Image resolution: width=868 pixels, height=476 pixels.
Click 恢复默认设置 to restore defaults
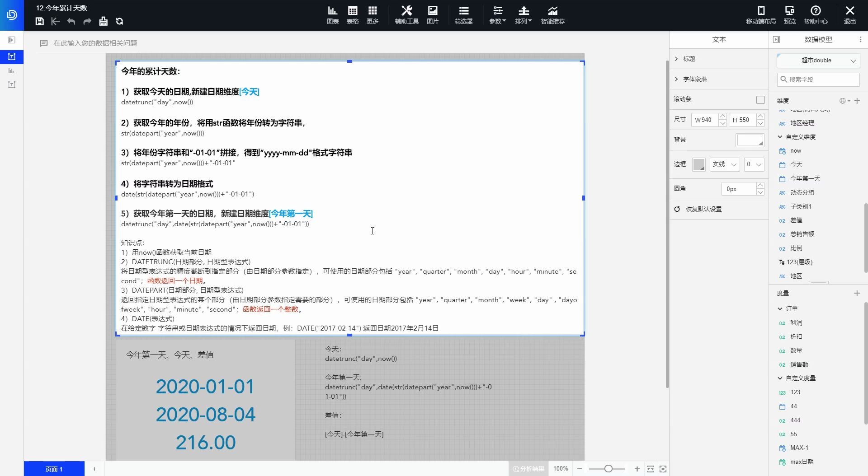click(703, 209)
